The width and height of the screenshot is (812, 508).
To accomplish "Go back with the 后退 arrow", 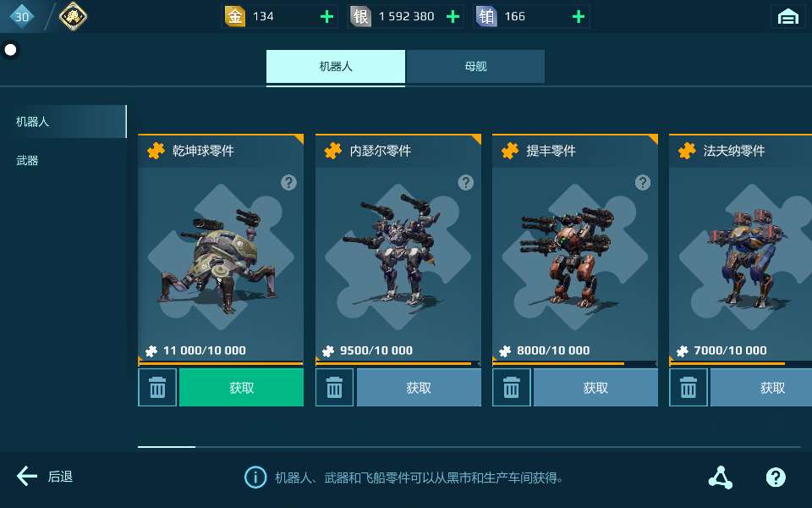I will pos(45,477).
